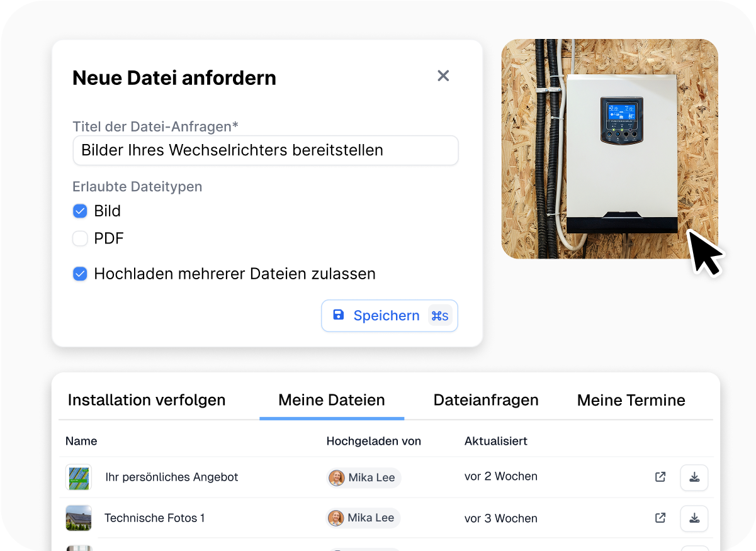The width and height of the screenshot is (756, 551).
Task: Open the Dateianfragen tab
Action: pyautogui.click(x=486, y=400)
